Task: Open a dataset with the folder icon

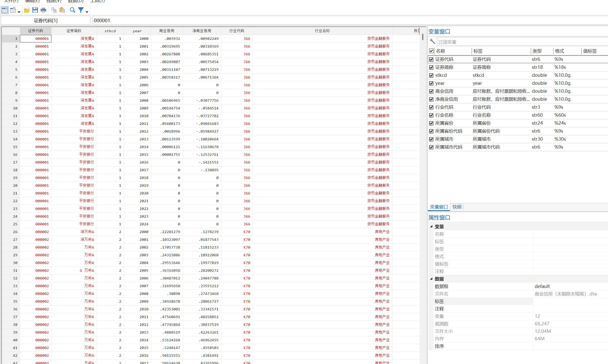Action: (x=27, y=10)
